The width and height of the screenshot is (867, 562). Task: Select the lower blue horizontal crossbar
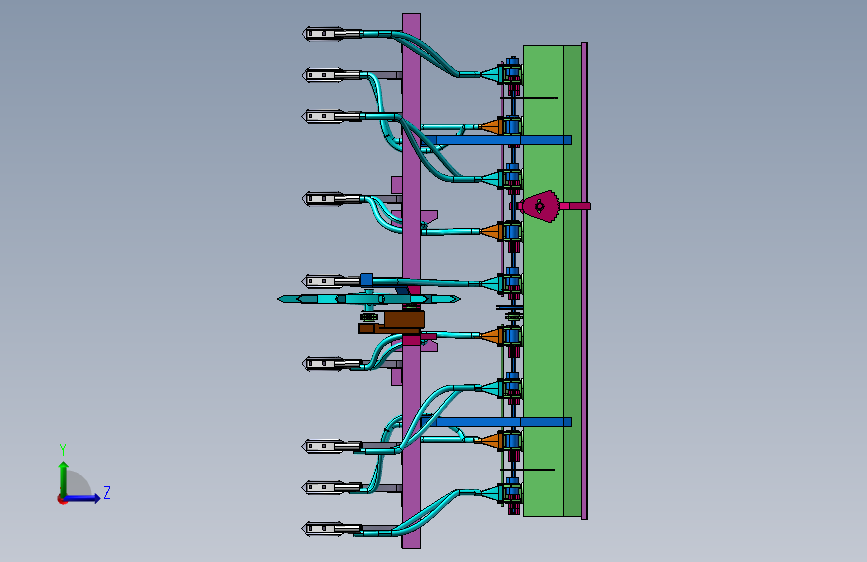496,422
